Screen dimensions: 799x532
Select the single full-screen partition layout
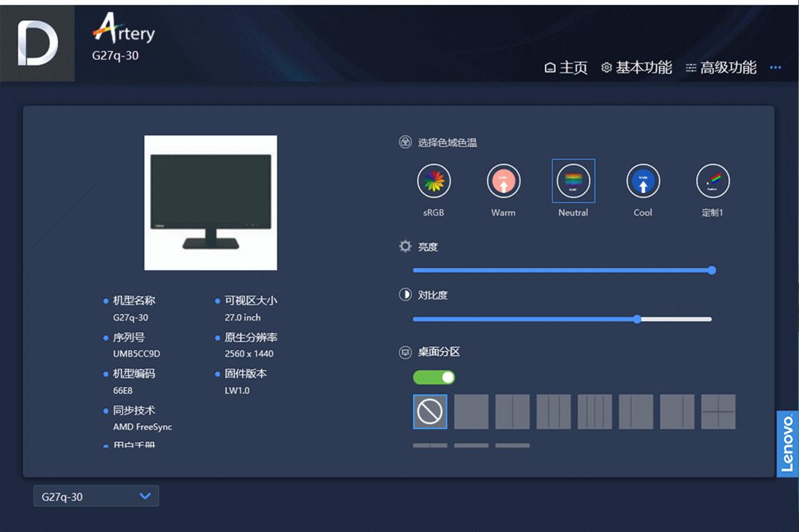[x=472, y=412]
